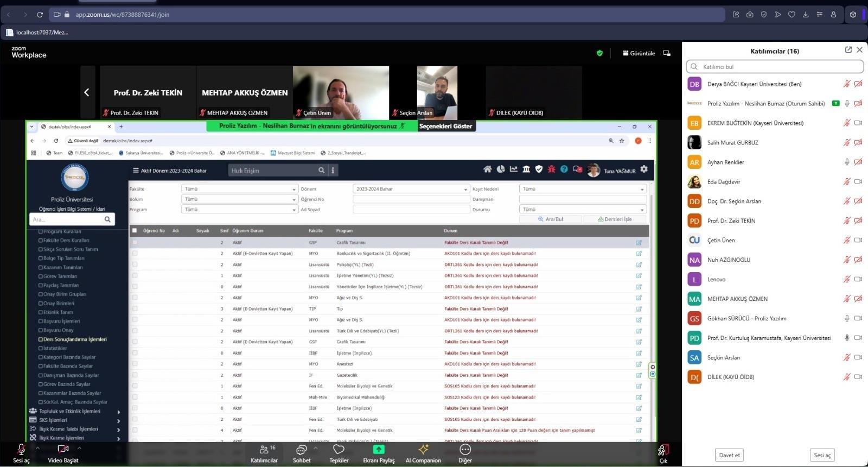Click messages chat icon in OIBS header
The width and height of the screenshot is (868, 467).
(577, 169)
